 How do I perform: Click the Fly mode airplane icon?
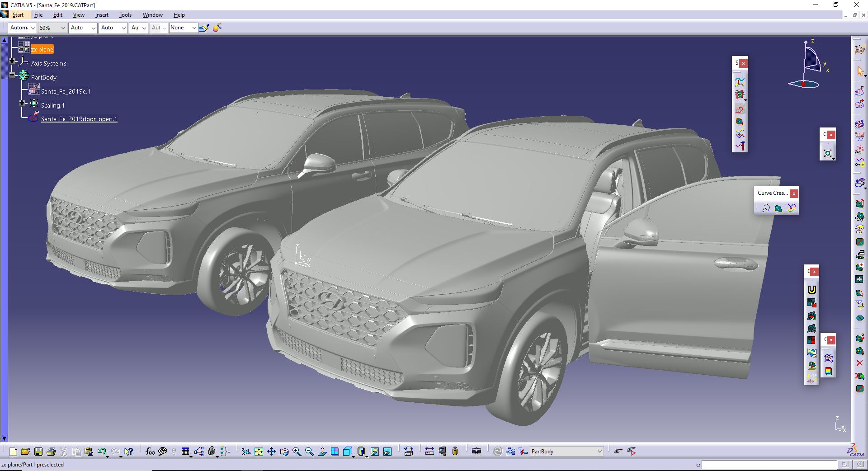(245, 451)
